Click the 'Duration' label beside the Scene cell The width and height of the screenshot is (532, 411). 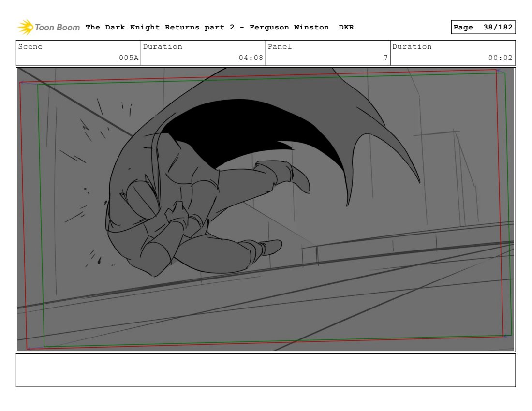click(163, 47)
